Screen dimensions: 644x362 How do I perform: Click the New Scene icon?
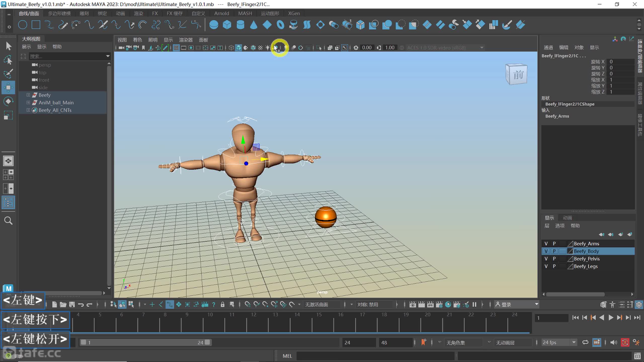click(54, 305)
